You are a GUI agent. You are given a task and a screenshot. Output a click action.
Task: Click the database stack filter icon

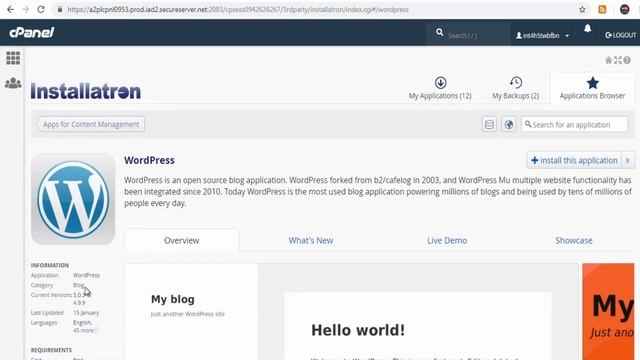click(x=489, y=124)
